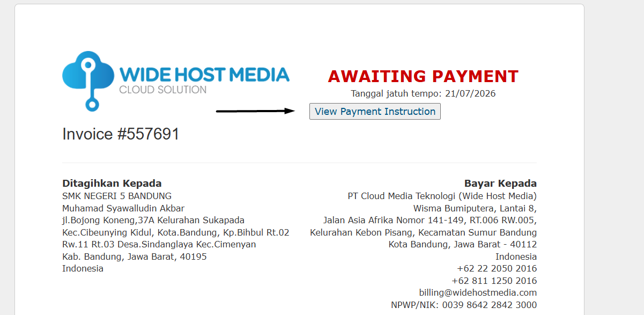Screen dimensions: 644x315
Task: Click the billing@widehostmedia.com email
Action: point(478,292)
